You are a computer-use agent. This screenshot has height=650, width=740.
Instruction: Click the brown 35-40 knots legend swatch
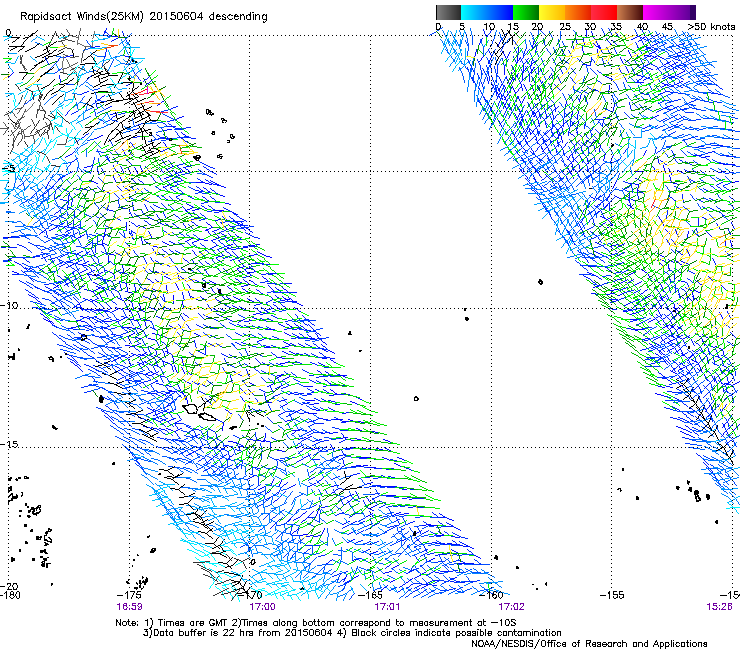(630, 12)
